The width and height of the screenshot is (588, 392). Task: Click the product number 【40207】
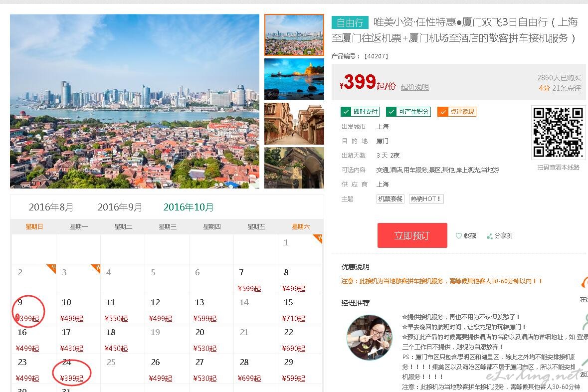(376, 56)
